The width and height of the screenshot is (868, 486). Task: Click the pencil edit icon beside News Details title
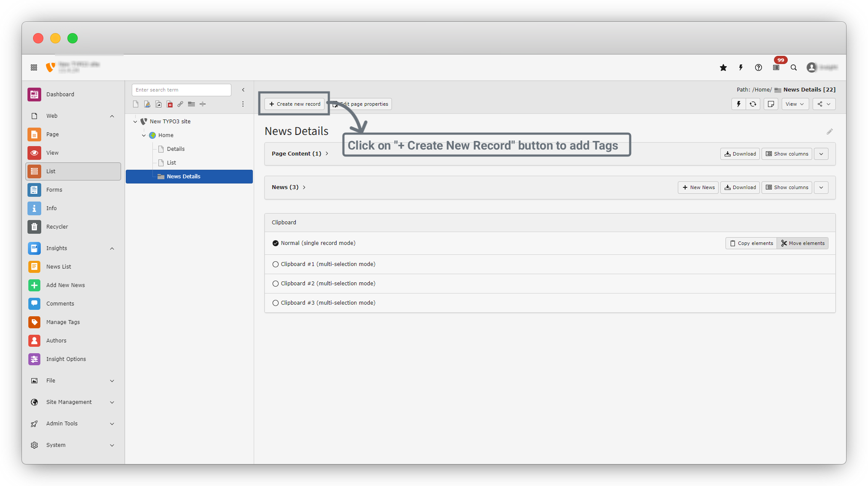[x=829, y=132]
